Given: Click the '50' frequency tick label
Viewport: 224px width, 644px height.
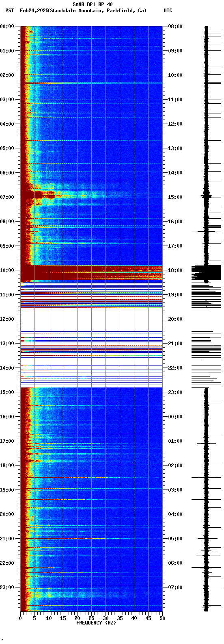Looking at the screenshot, I should [162, 618].
